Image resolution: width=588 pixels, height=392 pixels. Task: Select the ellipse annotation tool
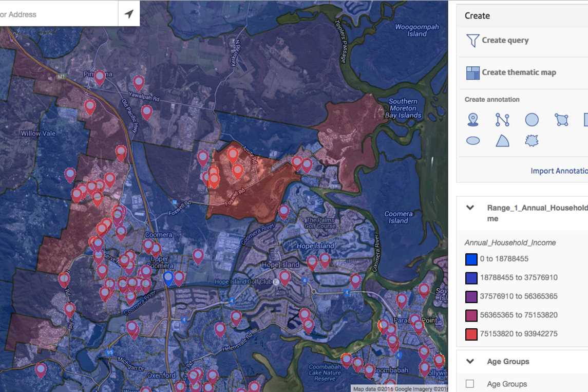pyautogui.click(x=473, y=141)
